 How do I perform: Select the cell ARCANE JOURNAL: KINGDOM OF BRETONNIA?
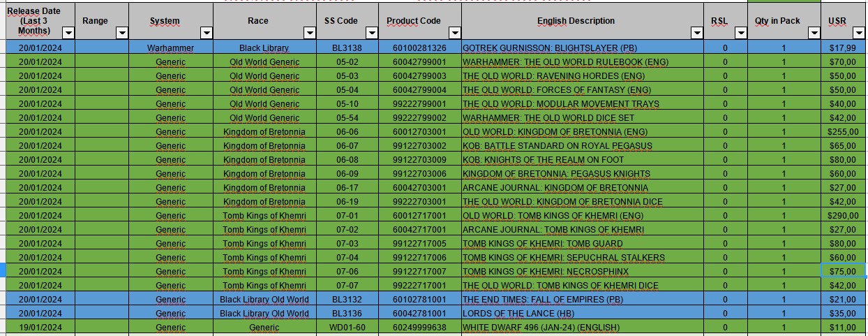(583, 187)
